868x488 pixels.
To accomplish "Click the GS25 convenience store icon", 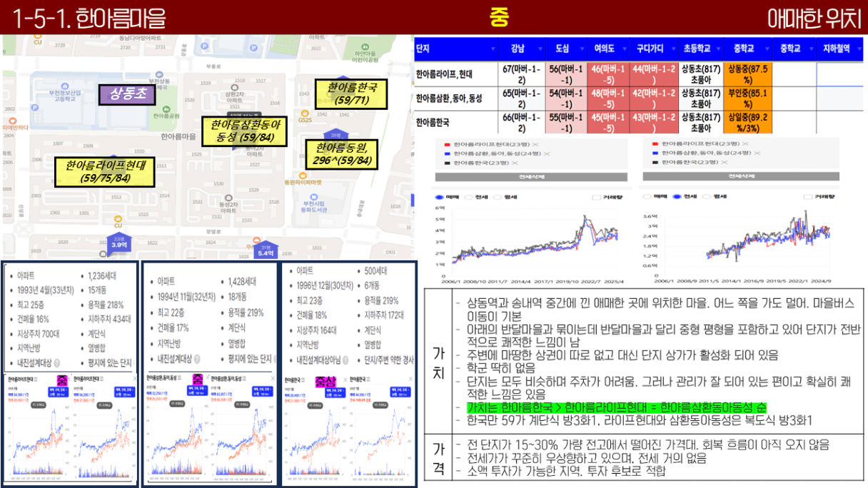I will [x=305, y=113].
